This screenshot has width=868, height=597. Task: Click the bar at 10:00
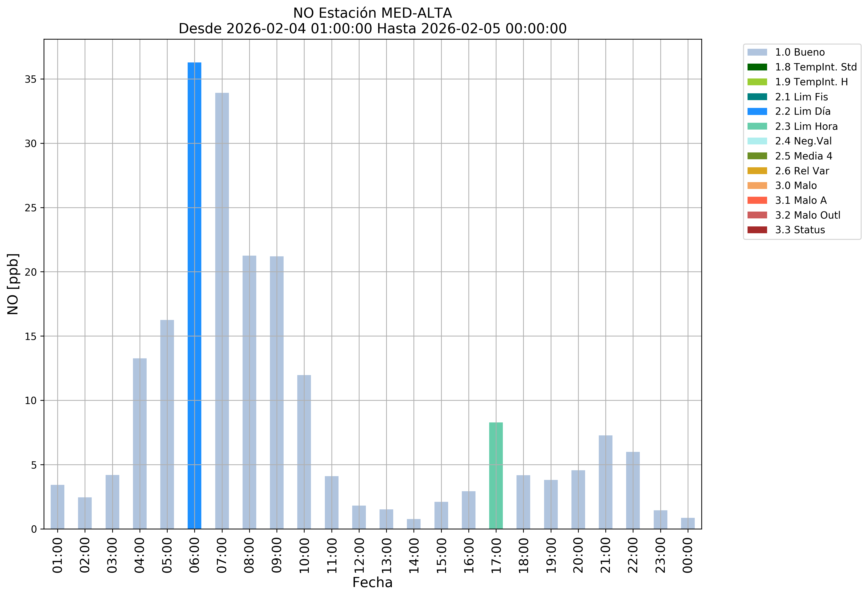pyautogui.click(x=304, y=452)
